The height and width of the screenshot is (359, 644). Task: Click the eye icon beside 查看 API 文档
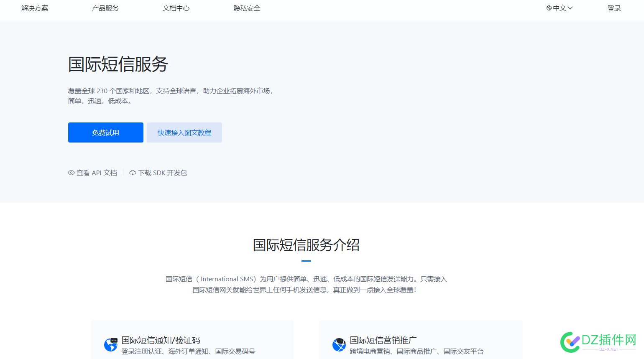point(72,173)
